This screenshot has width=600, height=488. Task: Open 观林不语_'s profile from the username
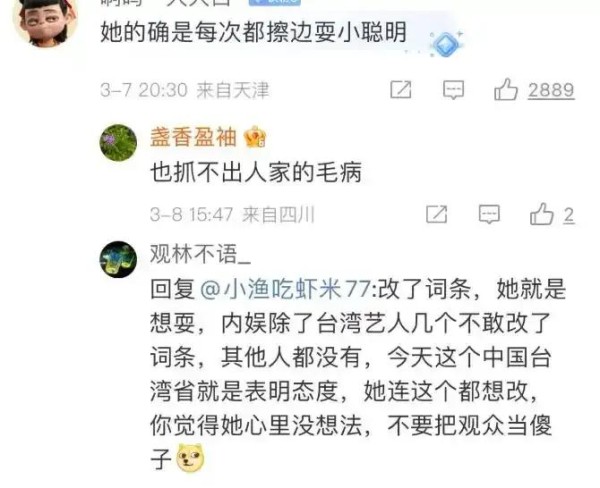click(x=200, y=254)
